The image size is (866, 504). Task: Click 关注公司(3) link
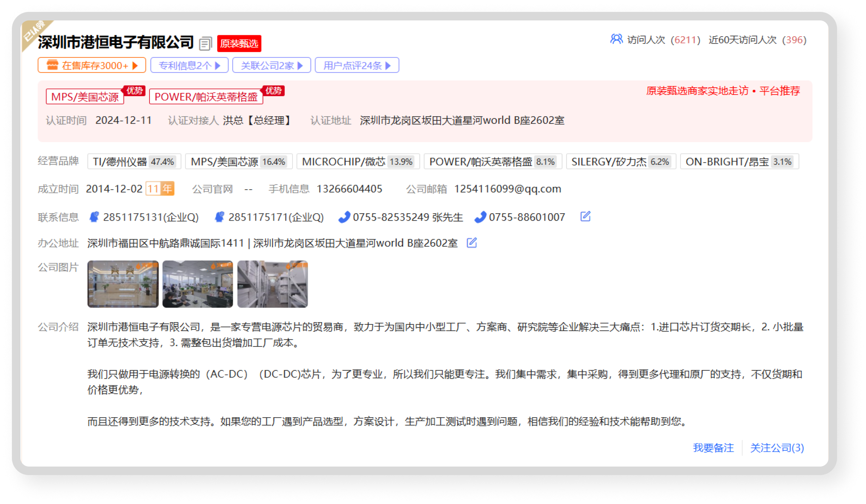coord(777,447)
